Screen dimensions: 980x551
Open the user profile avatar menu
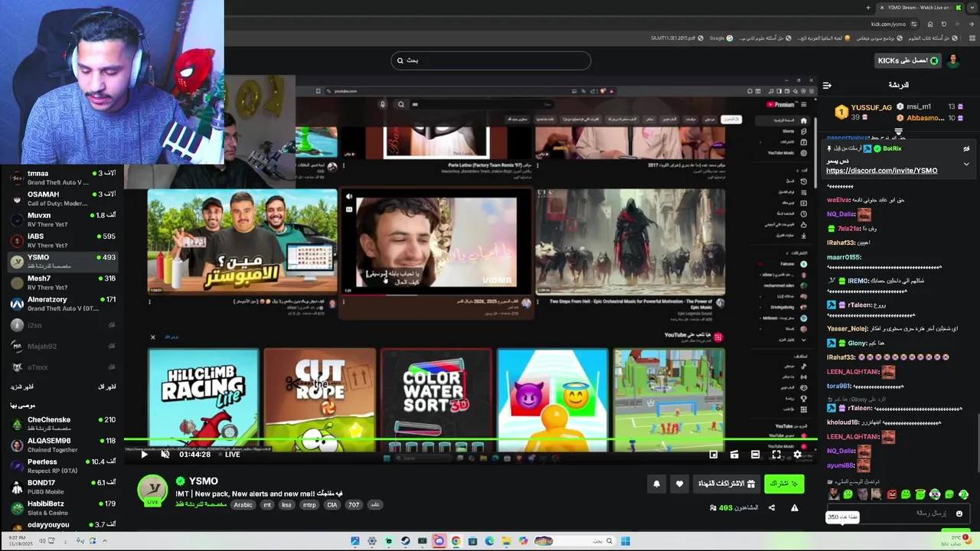(x=953, y=60)
